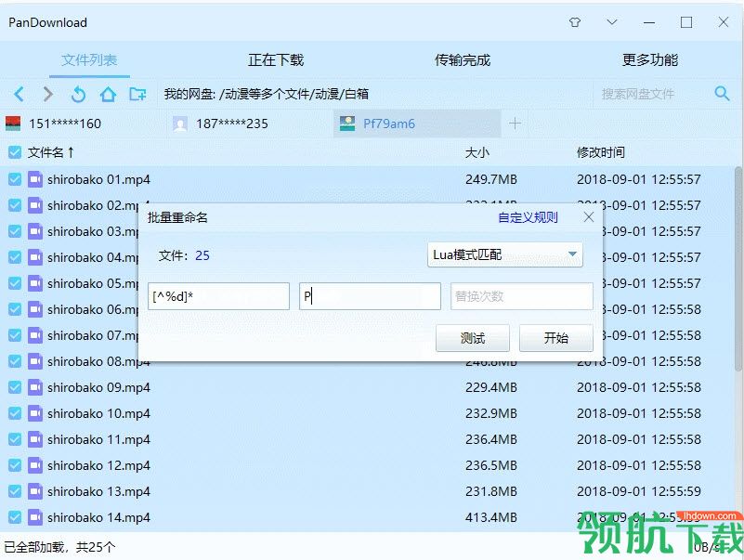
Task: Click video icon of shirobako 10.mp4
Action: coord(35,413)
